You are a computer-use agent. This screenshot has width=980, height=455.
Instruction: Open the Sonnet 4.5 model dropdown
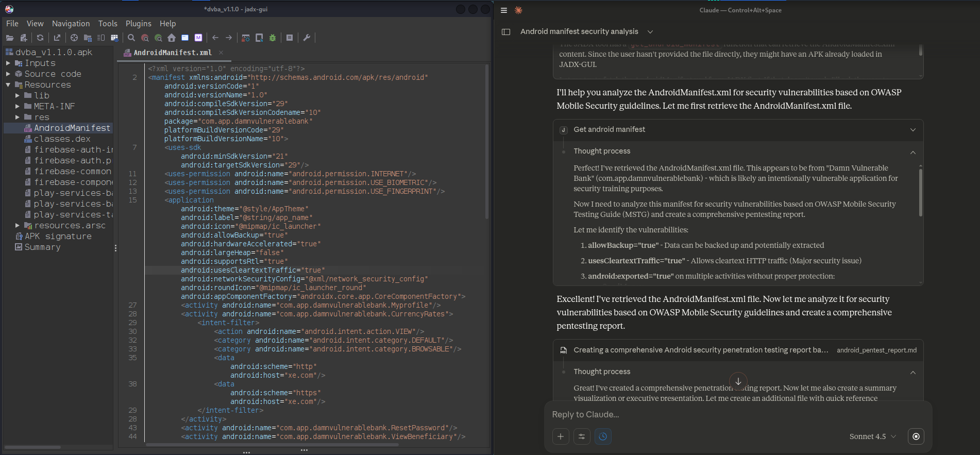pos(872,436)
